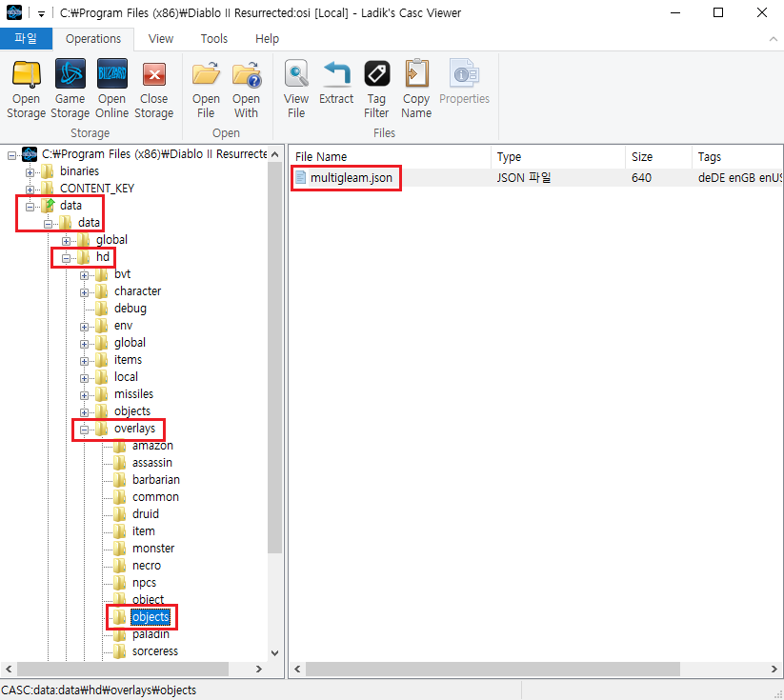Viewport: 784px width, 700px height.
Task: Expand the binaries folder node
Action: pos(30,172)
